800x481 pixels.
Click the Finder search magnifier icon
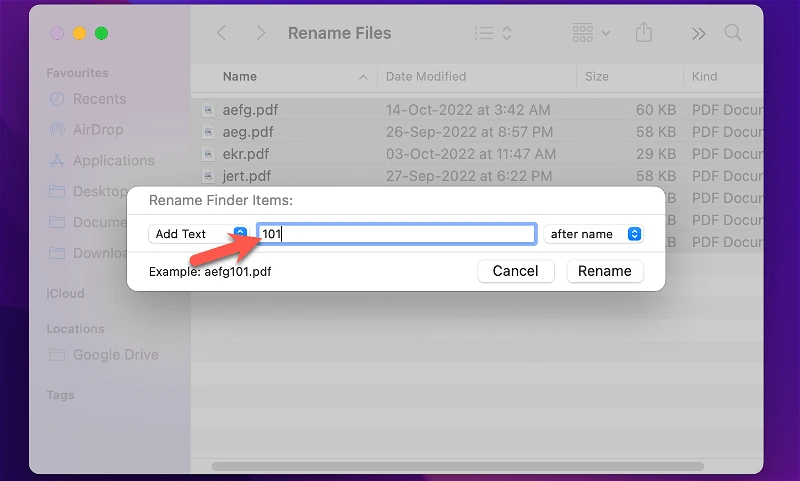click(x=733, y=33)
